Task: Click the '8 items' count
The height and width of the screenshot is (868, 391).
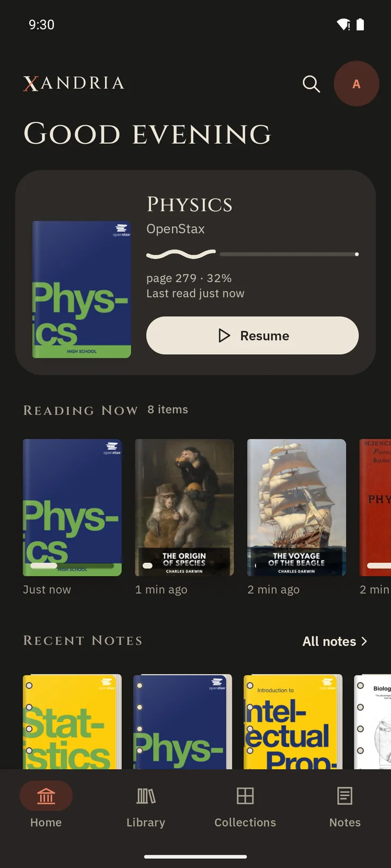Action: click(168, 410)
